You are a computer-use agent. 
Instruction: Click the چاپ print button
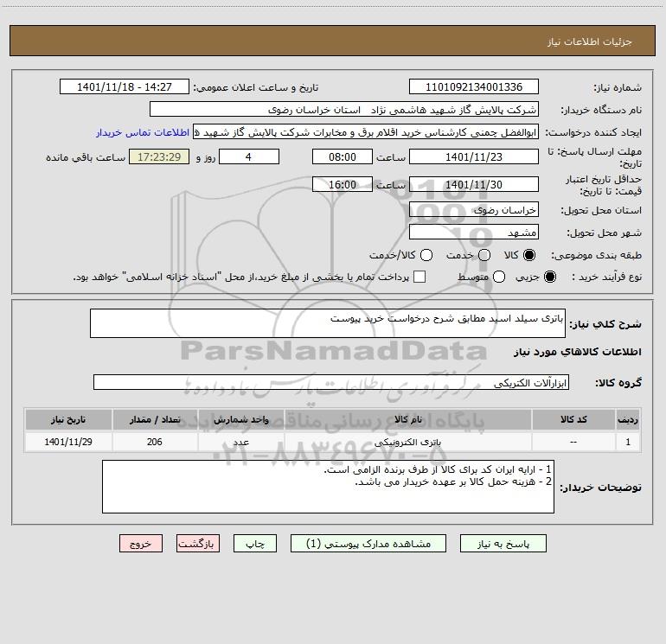[x=255, y=544]
